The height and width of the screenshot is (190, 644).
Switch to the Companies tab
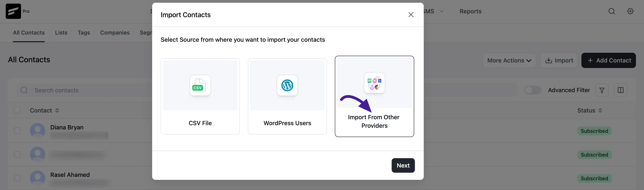click(115, 33)
